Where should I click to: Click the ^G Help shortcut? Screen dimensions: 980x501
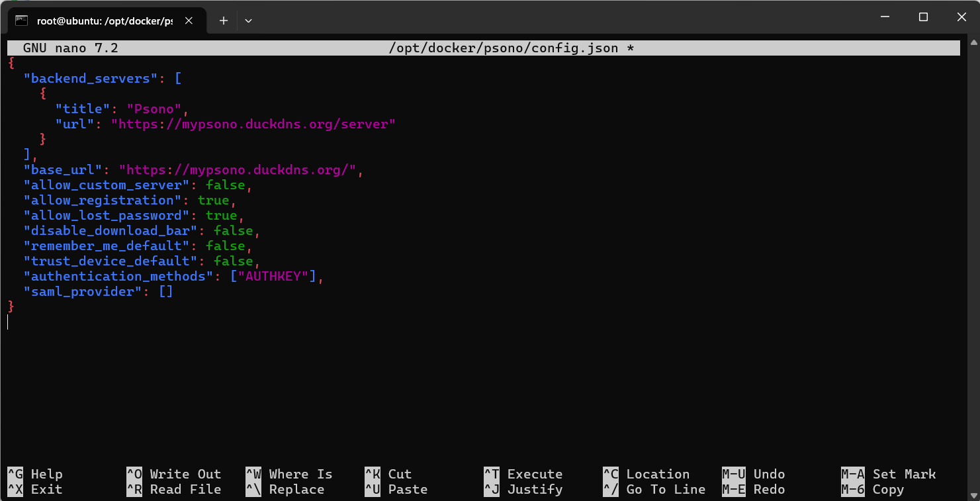pyautogui.click(x=35, y=474)
